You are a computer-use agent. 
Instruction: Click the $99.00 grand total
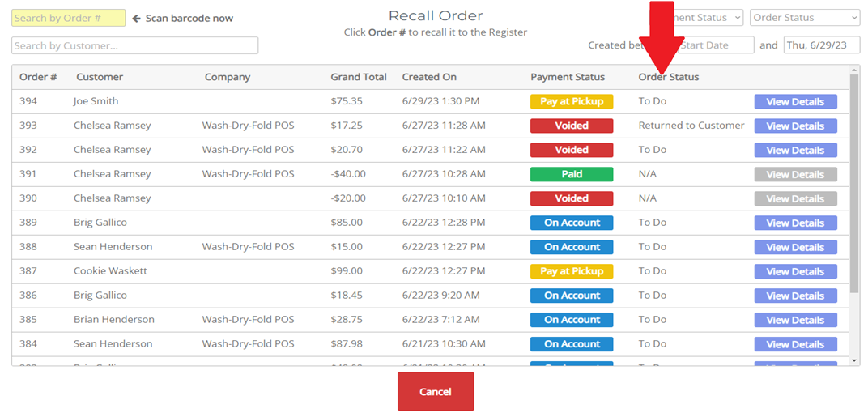click(347, 270)
